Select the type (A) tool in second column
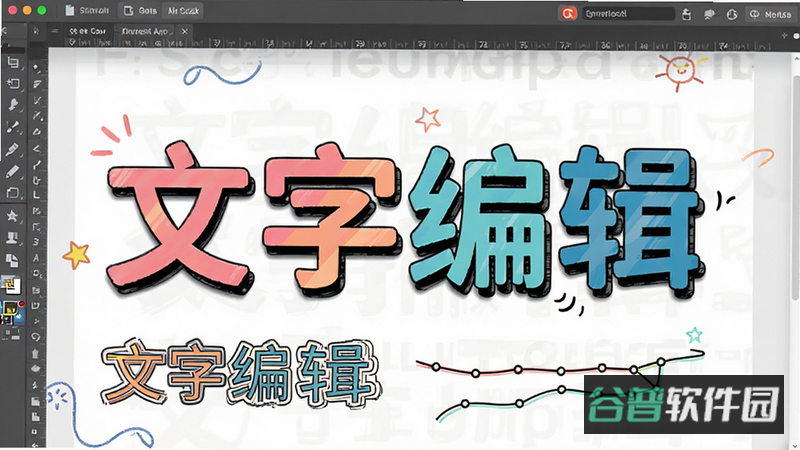The width and height of the screenshot is (800, 450). (36, 258)
